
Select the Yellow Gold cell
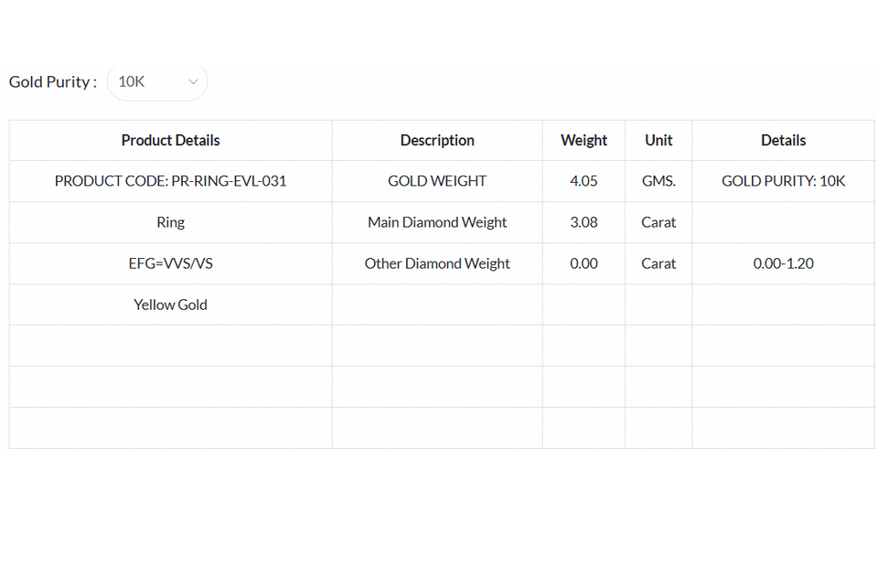(170, 305)
